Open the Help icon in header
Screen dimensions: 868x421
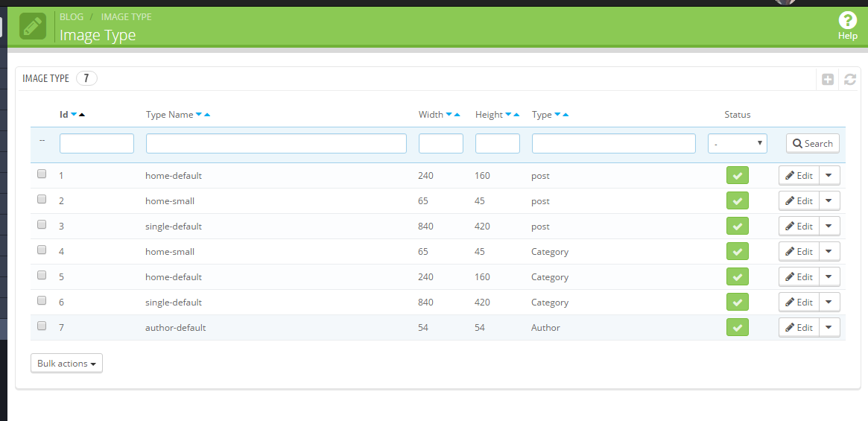point(848,26)
